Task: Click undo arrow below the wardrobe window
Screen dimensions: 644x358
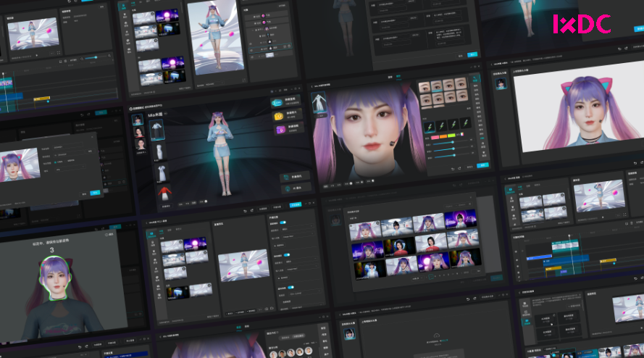Action: click(x=245, y=211)
